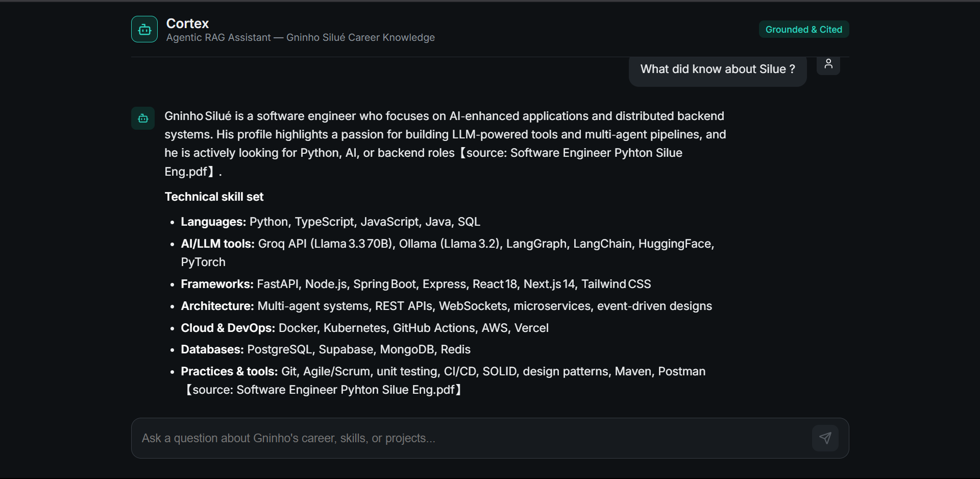Click the word PyTorch in the AI tools bullet

203,262
